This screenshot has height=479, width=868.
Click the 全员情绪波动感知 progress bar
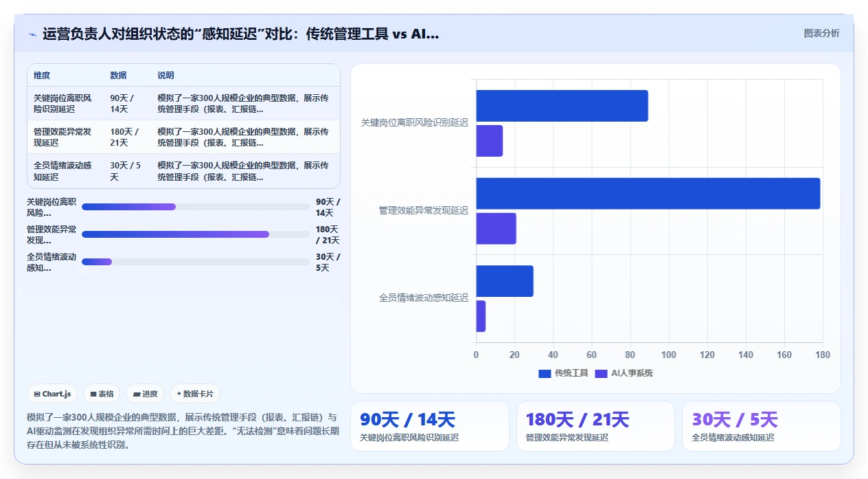[x=196, y=262]
